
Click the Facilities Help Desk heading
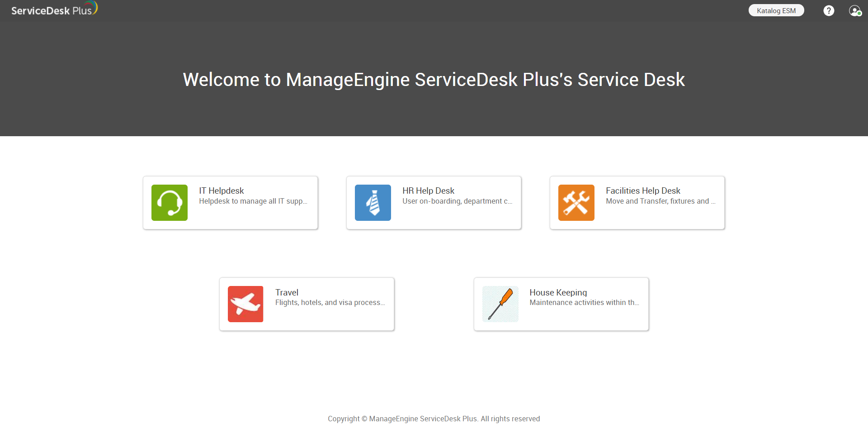tap(642, 191)
